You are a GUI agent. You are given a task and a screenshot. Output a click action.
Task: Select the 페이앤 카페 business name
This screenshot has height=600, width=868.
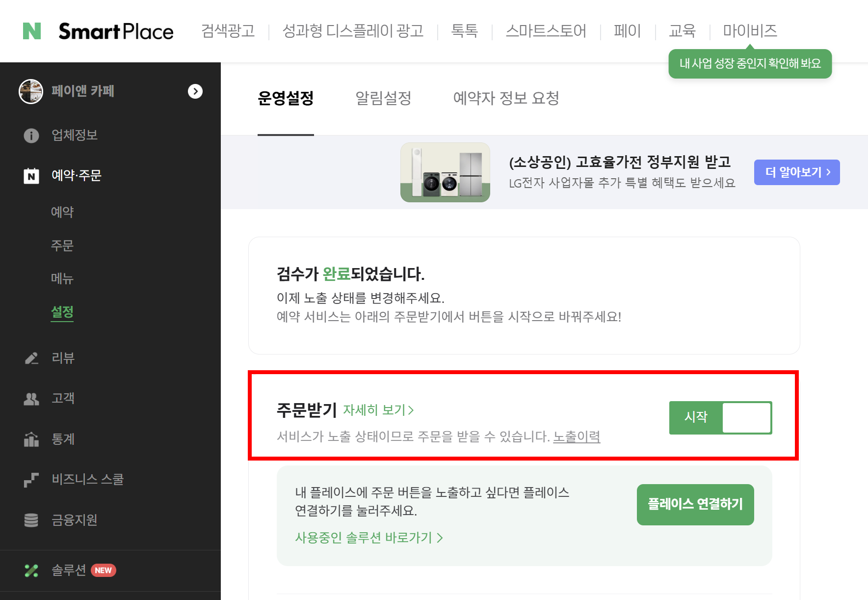pyautogui.click(x=83, y=91)
